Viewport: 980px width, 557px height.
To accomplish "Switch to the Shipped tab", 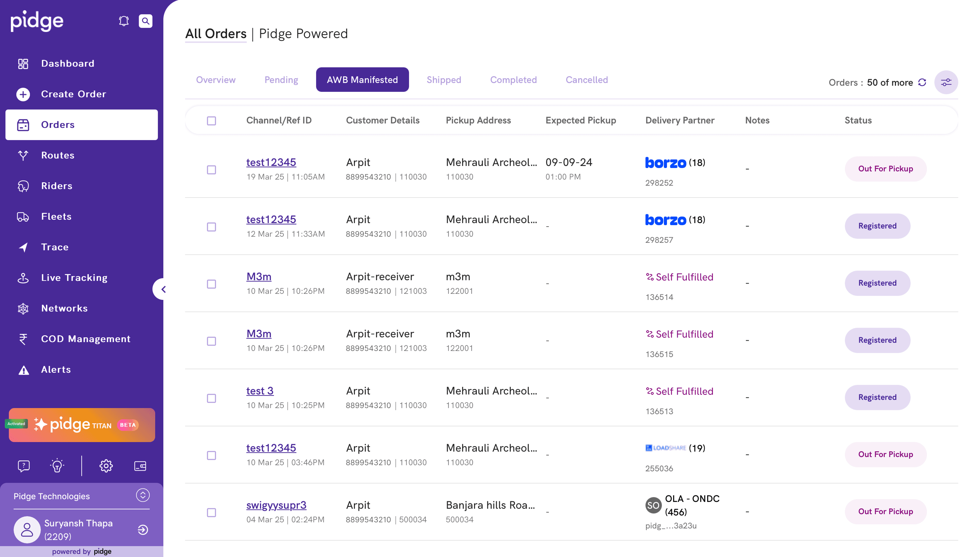I will click(444, 80).
